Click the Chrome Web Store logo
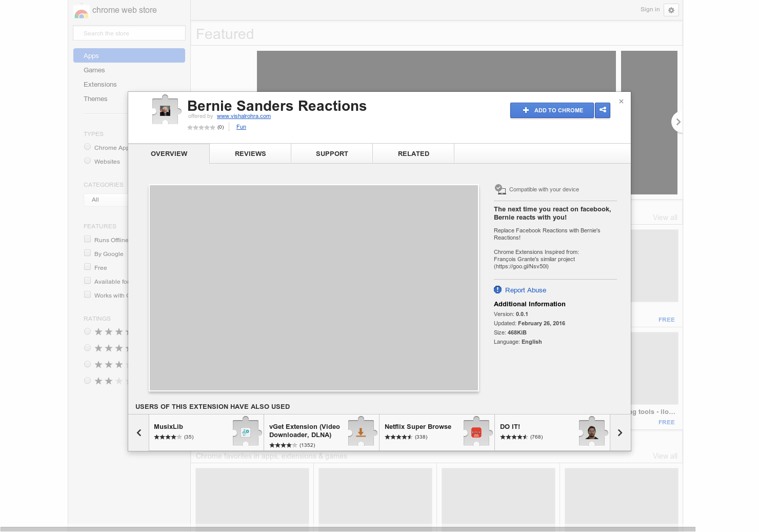 [x=82, y=11]
